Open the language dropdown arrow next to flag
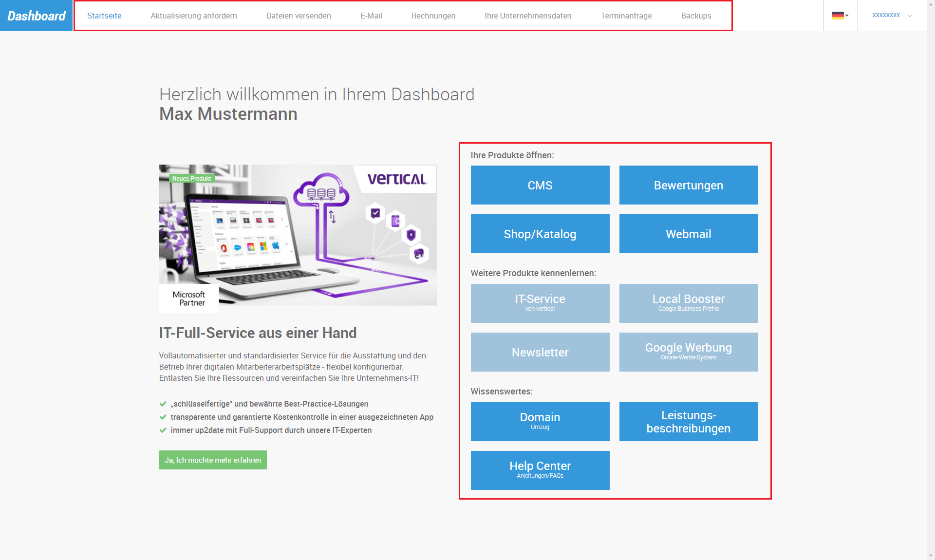935x560 pixels. pos(847,15)
